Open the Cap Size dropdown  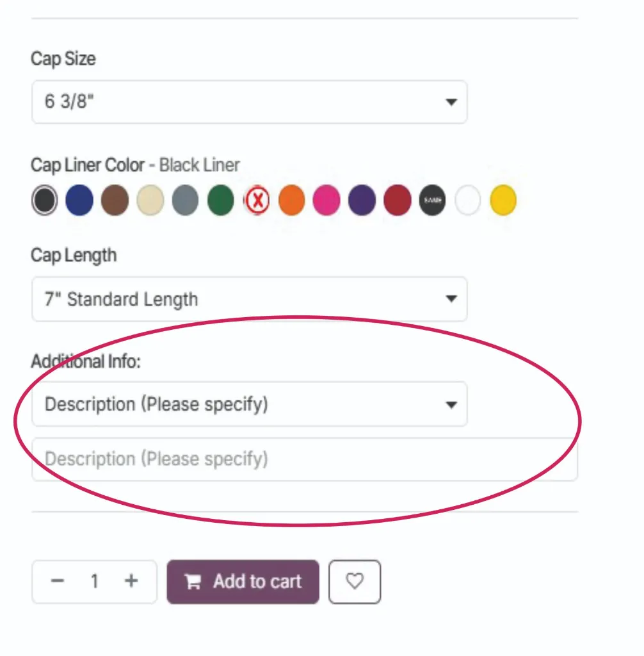[249, 102]
